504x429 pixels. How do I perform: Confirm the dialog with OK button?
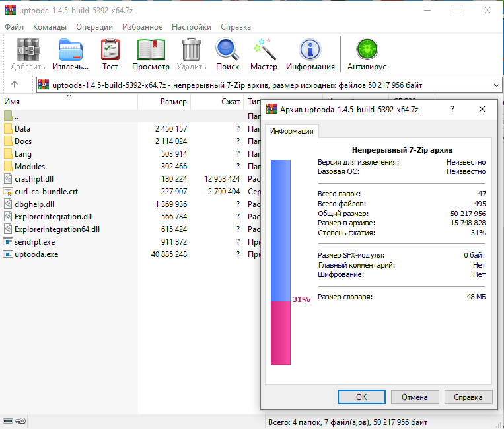[361, 397]
